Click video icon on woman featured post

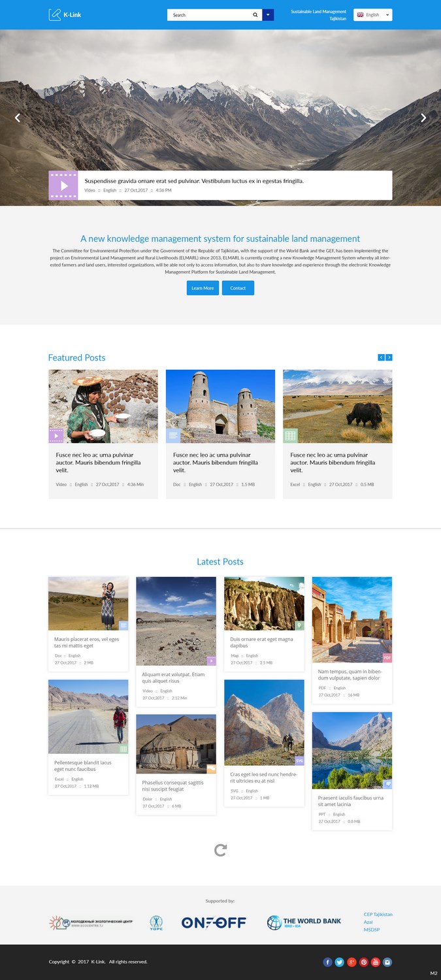[56, 436]
